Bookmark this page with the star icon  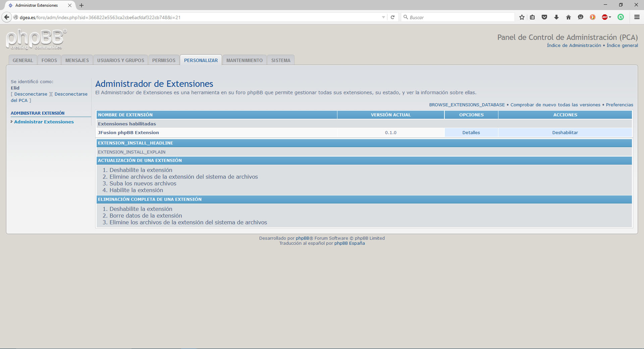tap(522, 17)
